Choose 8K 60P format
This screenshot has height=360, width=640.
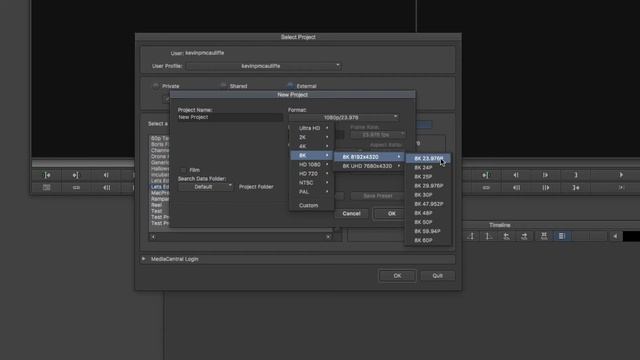click(428, 240)
